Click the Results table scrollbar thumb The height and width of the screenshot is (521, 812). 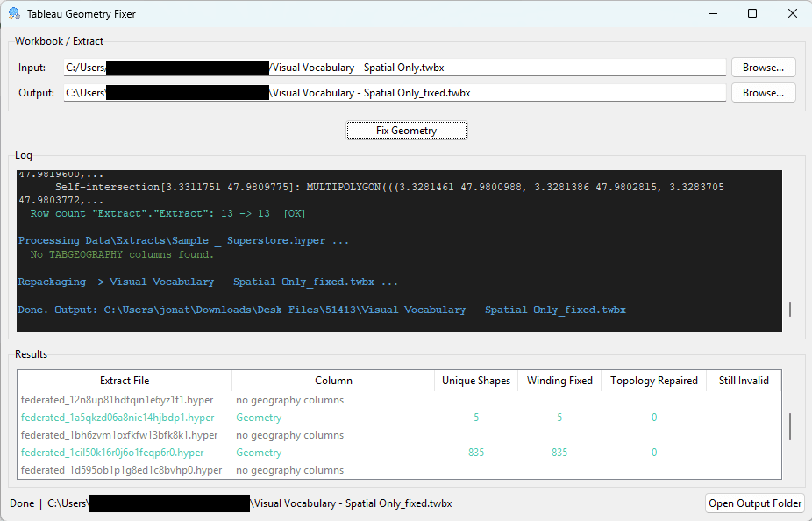790,427
